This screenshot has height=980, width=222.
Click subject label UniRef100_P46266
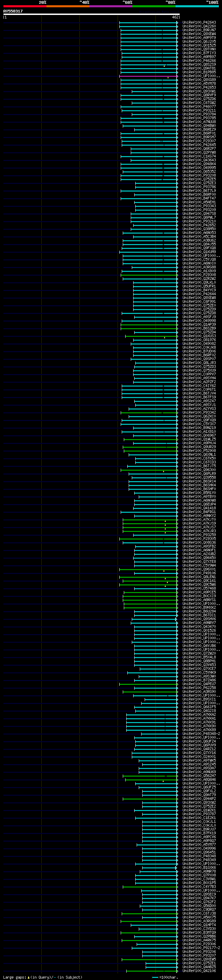pos(199,61)
